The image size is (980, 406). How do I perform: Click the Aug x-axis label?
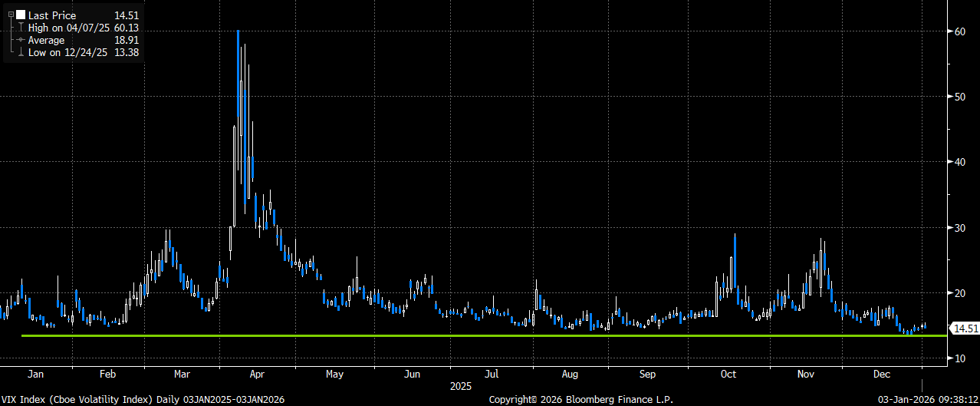[570, 375]
